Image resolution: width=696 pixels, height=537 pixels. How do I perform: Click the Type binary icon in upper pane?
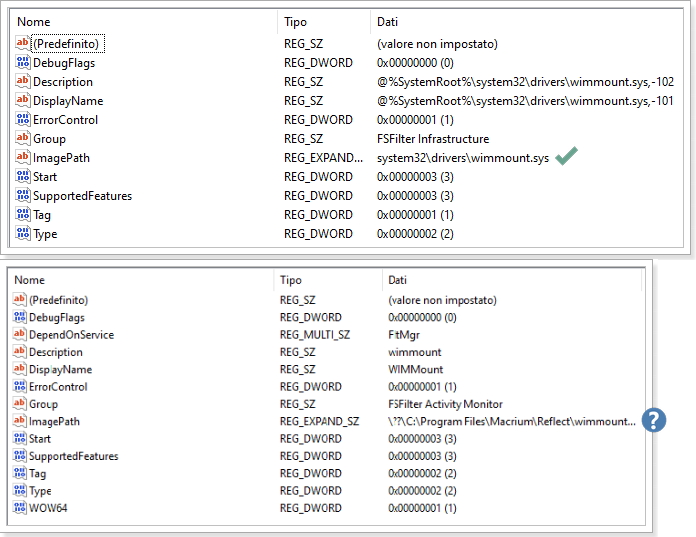(23, 233)
